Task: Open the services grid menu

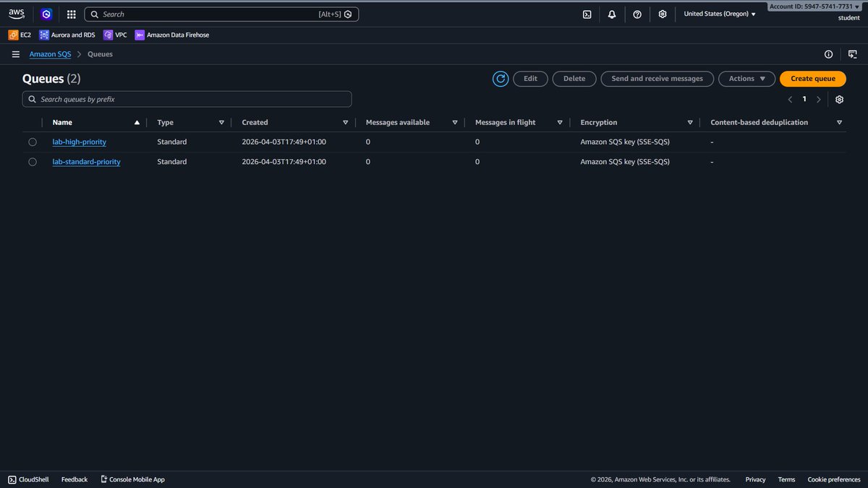Action: pos(71,14)
